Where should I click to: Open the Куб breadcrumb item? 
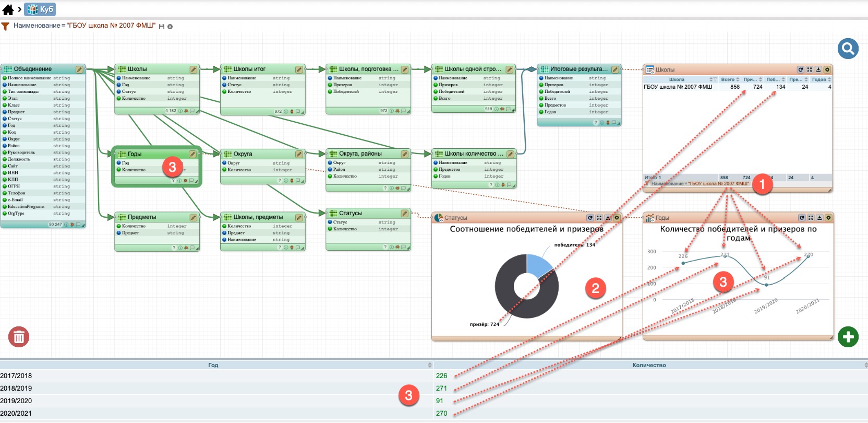point(41,9)
